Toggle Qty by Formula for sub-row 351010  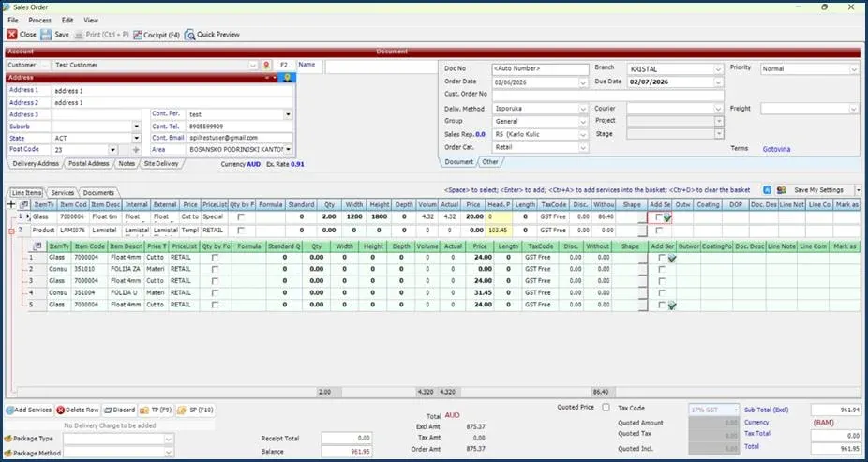click(x=215, y=270)
